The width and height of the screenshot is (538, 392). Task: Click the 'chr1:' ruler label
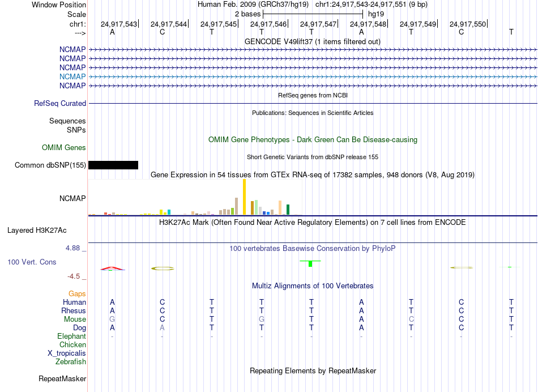[78, 24]
